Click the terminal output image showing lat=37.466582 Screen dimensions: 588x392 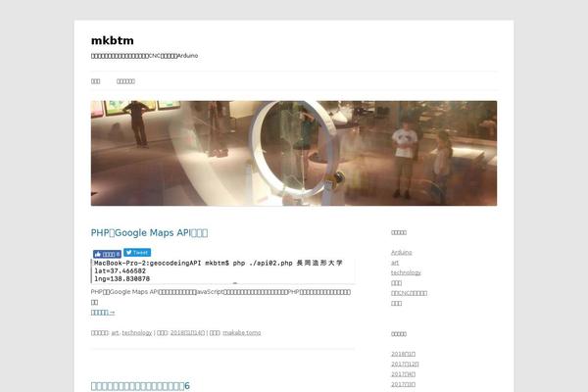tap(223, 270)
